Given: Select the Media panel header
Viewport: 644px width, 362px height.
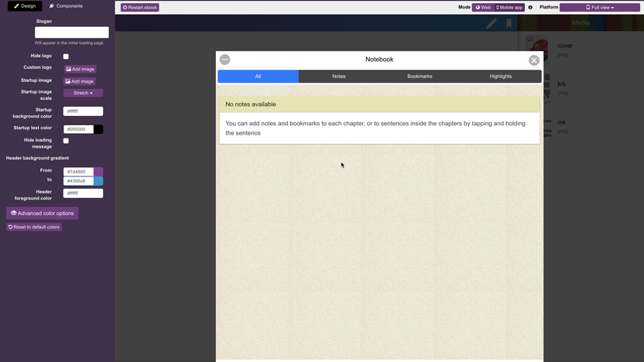Looking at the screenshot, I should (x=581, y=23).
